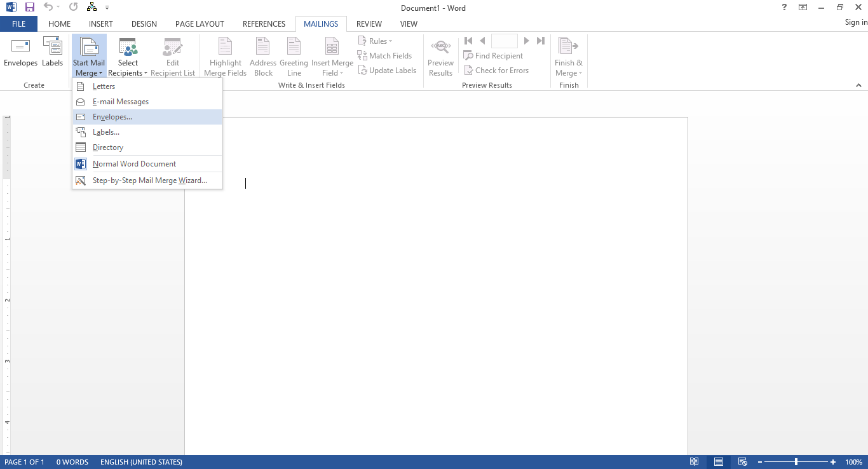Click the record number input box

[505, 41]
